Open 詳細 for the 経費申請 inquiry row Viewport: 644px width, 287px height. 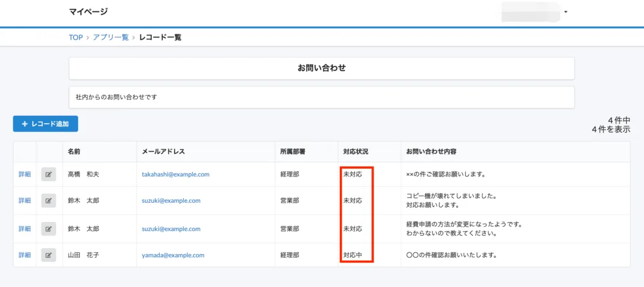[24, 229]
